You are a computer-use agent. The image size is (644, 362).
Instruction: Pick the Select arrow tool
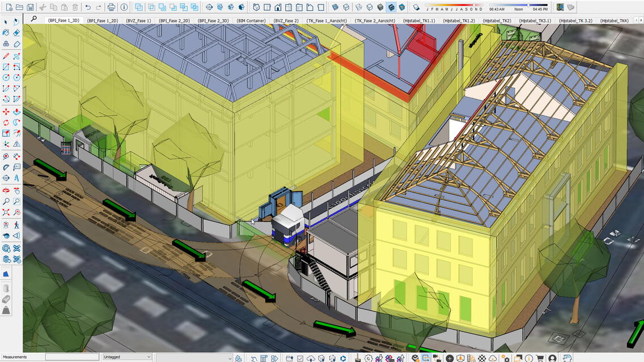tap(6, 22)
